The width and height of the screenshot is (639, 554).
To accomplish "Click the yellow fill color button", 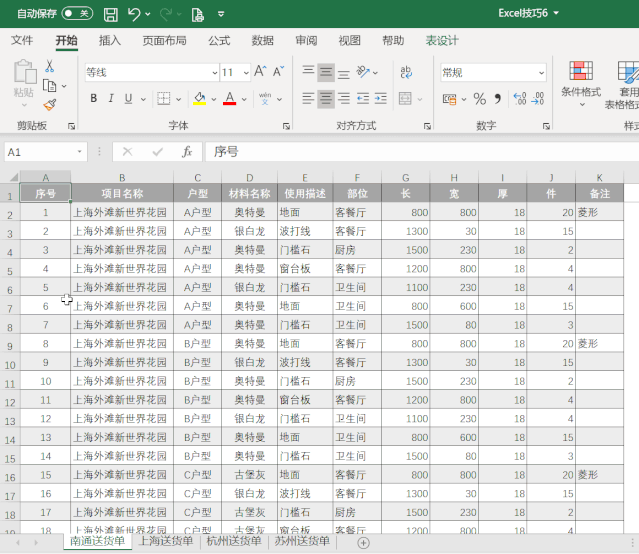I will click(x=199, y=98).
